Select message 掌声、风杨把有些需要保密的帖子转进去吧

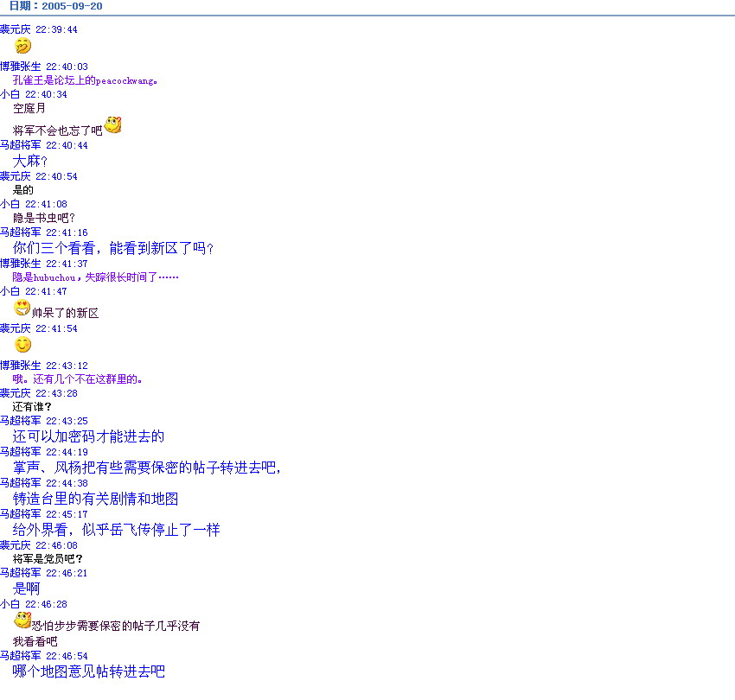[x=147, y=468]
